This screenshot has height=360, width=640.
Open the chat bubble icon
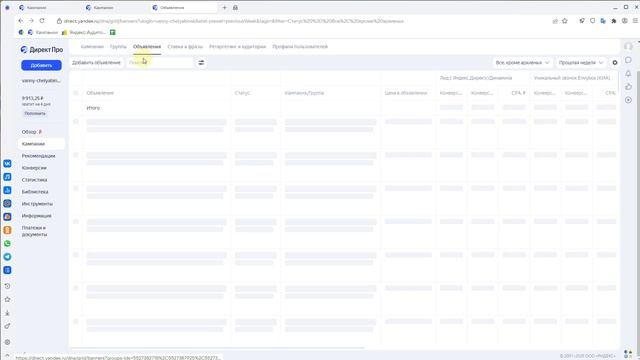click(x=628, y=60)
